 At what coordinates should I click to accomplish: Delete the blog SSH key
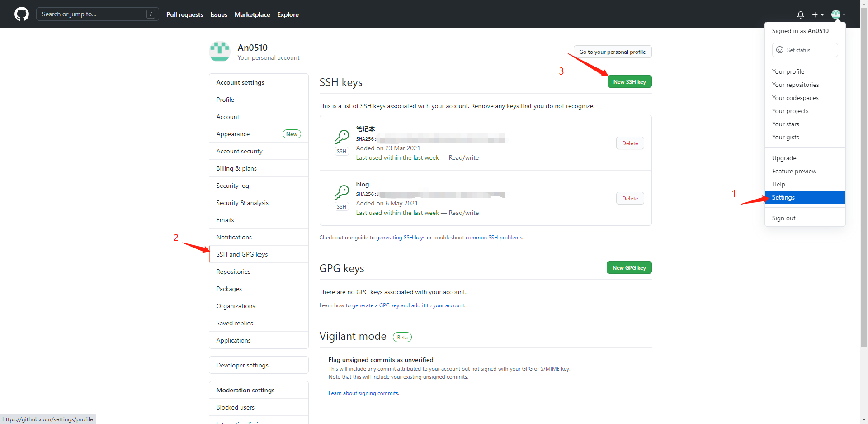click(630, 199)
